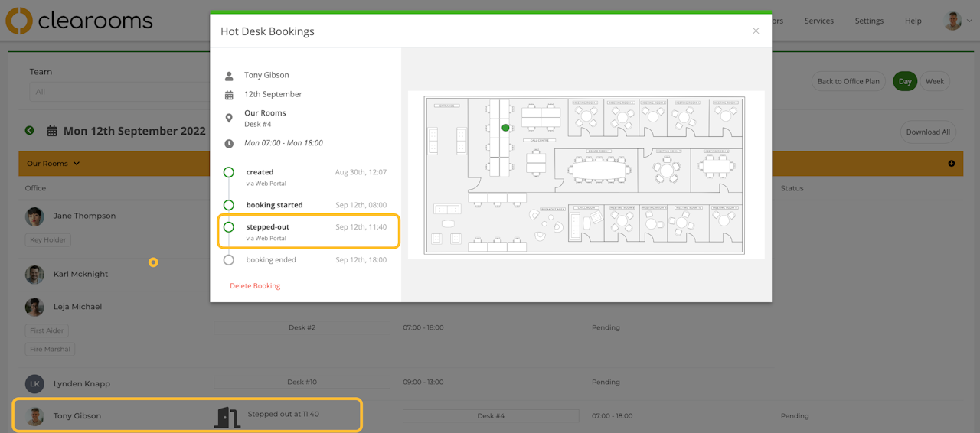Close the Hot Desk Bookings dialog
The image size is (980, 433).
(756, 31)
